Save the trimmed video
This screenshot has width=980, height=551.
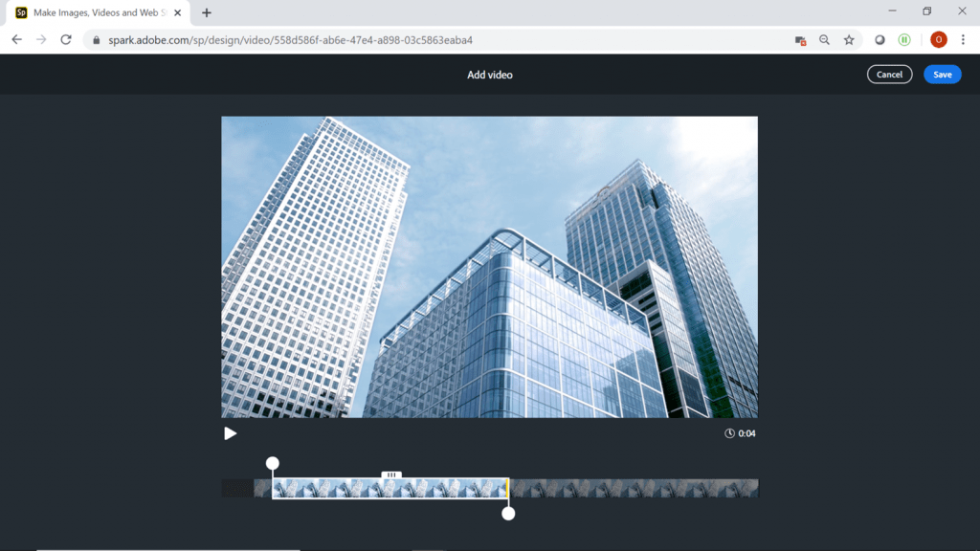click(x=942, y=74)
